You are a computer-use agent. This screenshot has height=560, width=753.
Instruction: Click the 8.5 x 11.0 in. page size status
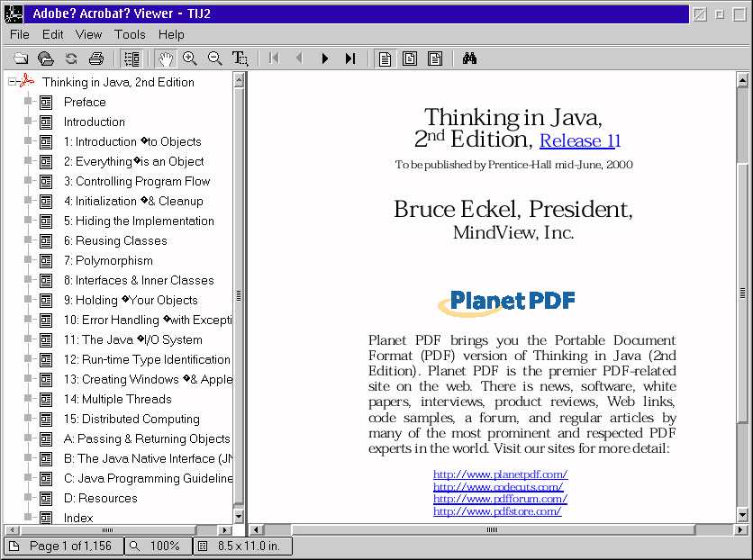click(x=242, y=546)
